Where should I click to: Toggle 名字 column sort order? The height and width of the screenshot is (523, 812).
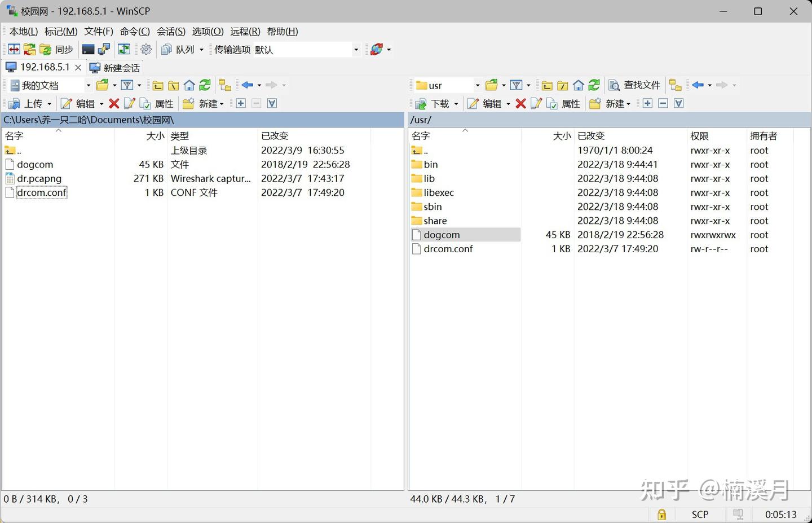(x=14, y=135)
